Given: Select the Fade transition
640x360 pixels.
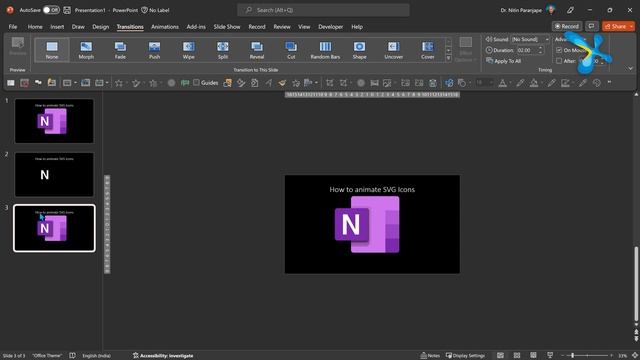Looking at the screenshot, I should 120,50.
